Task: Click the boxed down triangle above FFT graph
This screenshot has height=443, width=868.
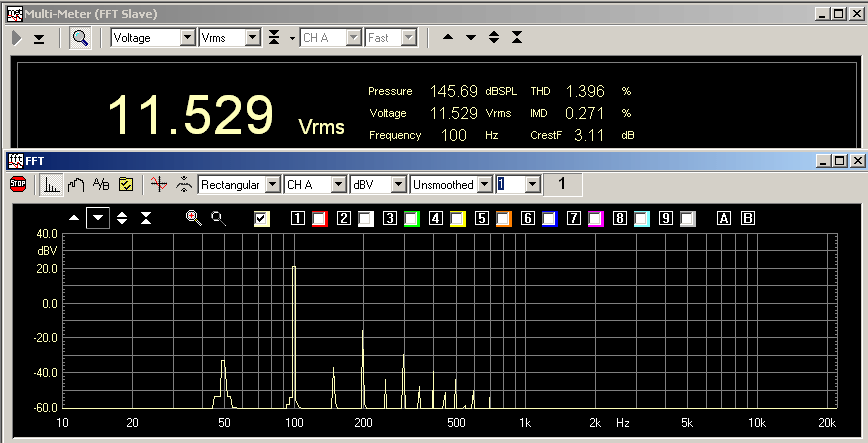Action: click(x=97, y=218)
